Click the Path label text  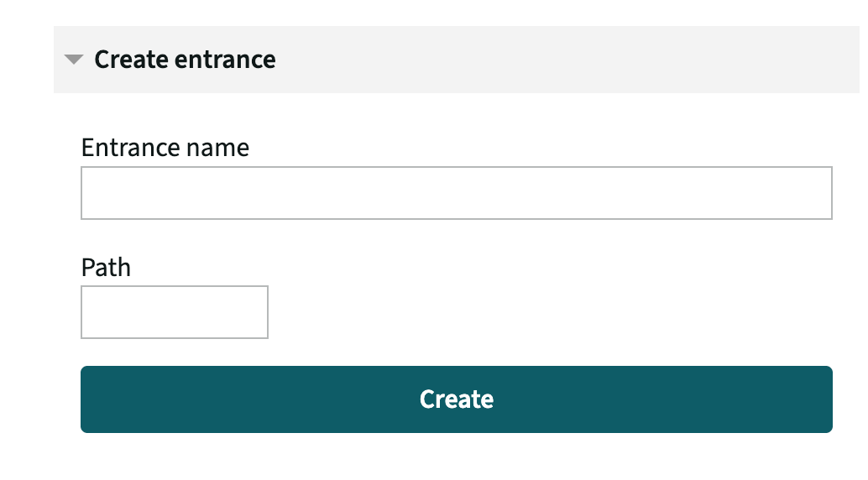106,268
